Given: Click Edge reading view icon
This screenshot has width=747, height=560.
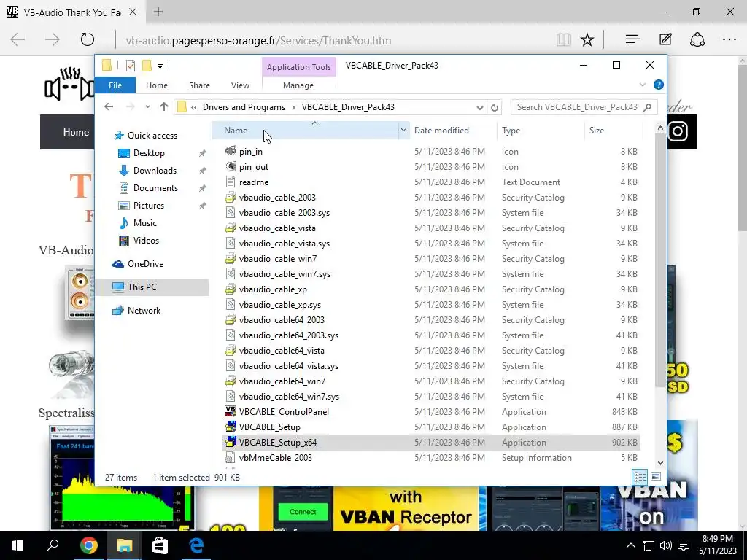Looking at the screenshot, I should [x=564, y=39].
